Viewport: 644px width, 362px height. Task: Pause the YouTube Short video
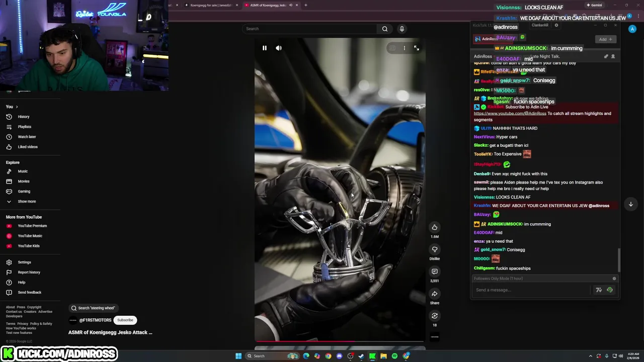pyautogui.click(x=264, y=48)
